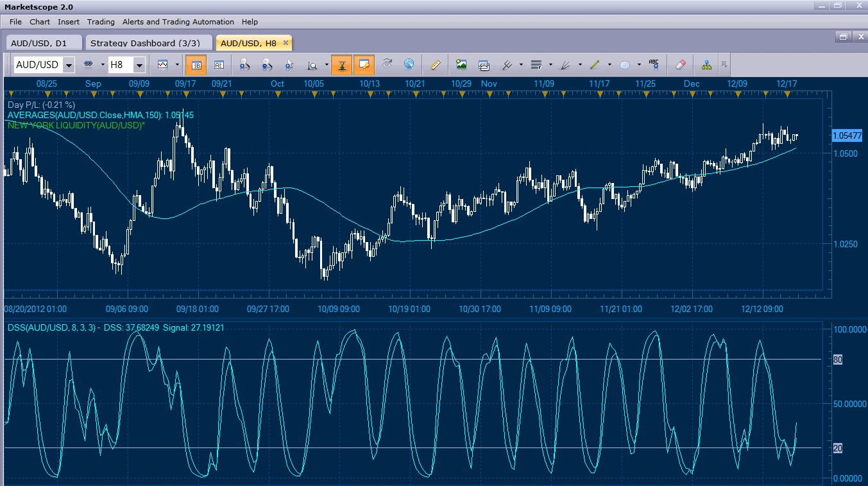Click the green hierarchy tree icon
The image size is (868, 486).
(706, 65)
